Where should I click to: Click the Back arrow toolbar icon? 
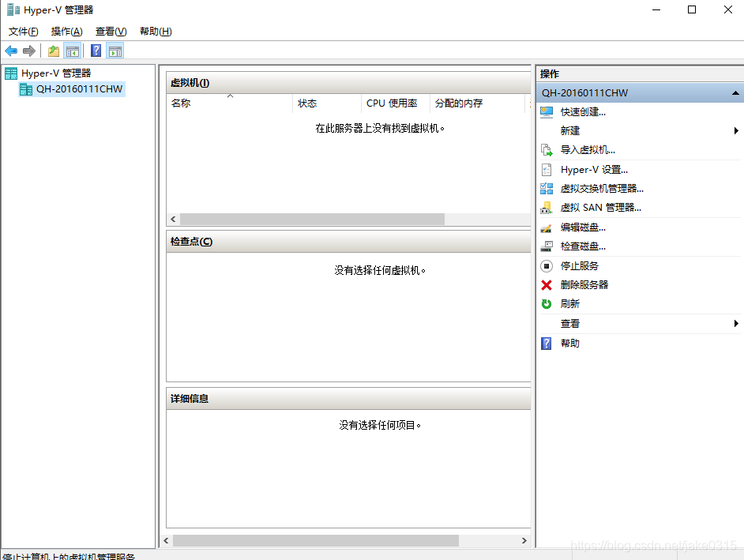click(11, 51)
